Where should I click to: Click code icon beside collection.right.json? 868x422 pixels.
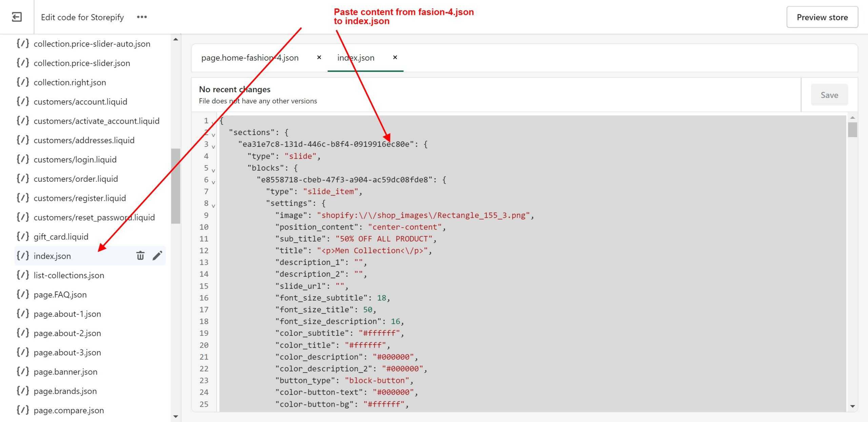click(23, 82)
